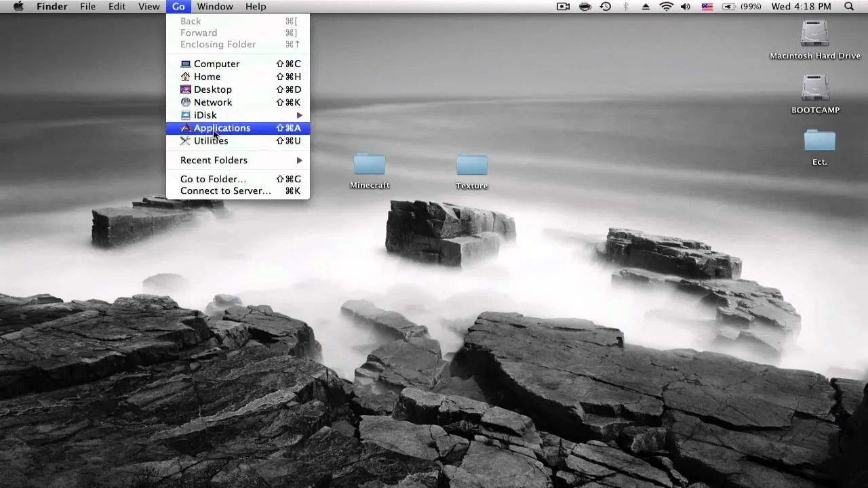Open the Edit menu
The image size is (868, 488).
(117, 6)
